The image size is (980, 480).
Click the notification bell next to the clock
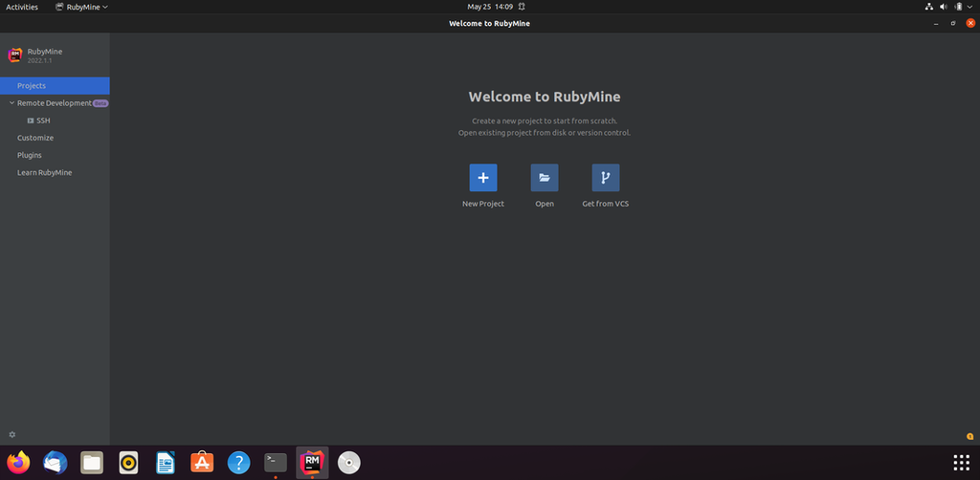tap(521, 7)
